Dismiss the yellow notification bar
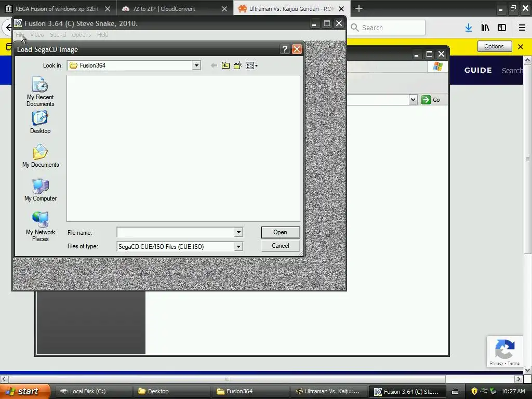This screenshot has height=399, width=532. [521, 46]
